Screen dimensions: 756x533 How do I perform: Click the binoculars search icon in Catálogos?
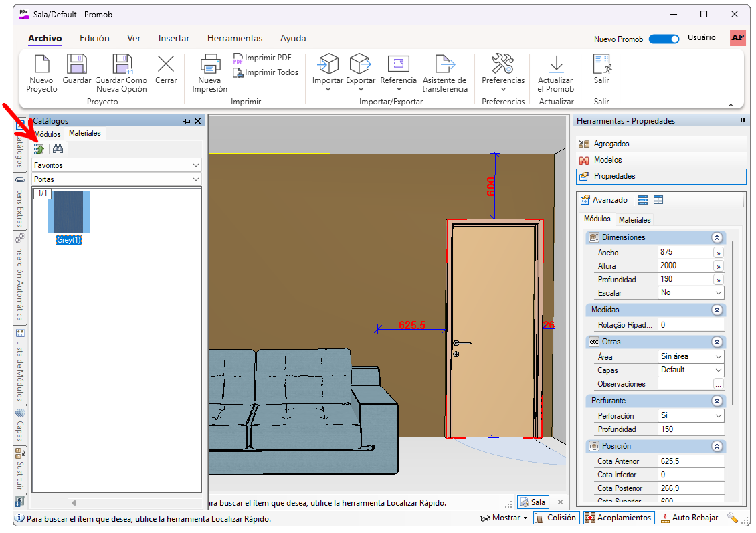point(58,149)
